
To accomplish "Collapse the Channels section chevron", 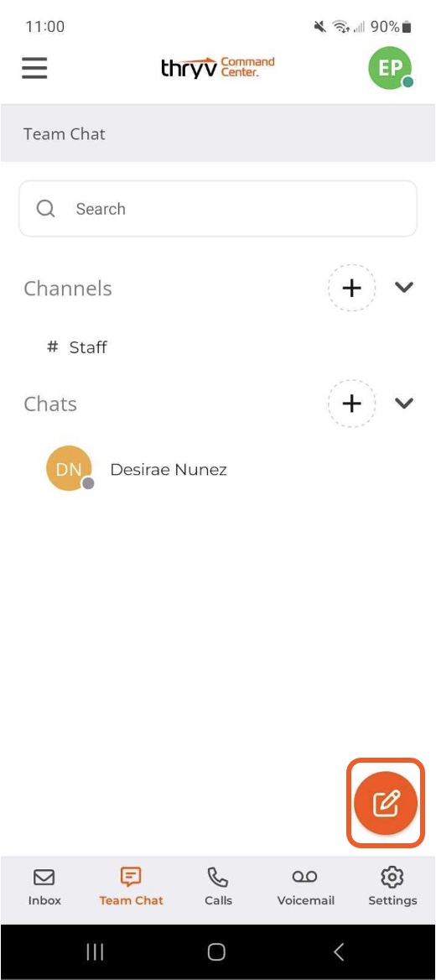I will coord(404,288).
